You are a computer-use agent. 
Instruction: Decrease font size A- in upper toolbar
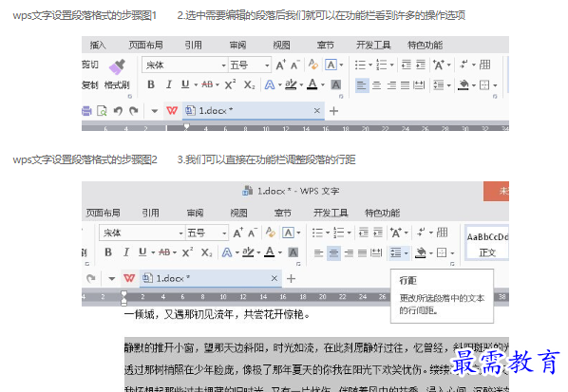(294, 65)
